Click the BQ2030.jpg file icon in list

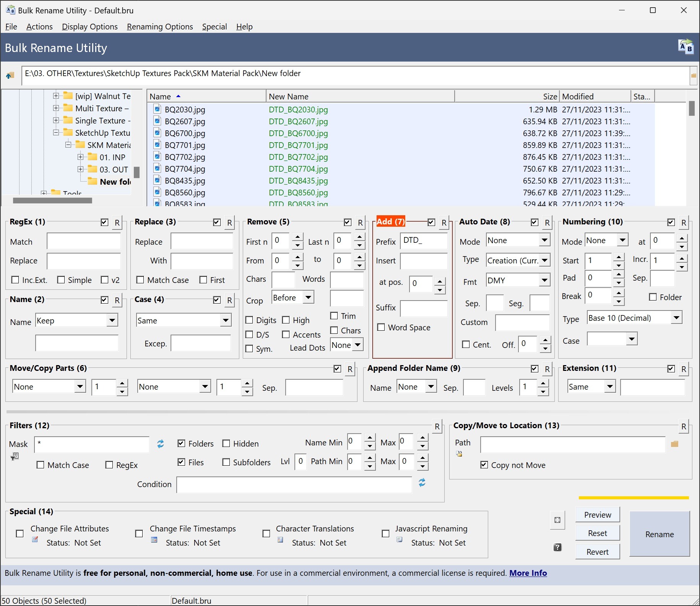[157, 109]
